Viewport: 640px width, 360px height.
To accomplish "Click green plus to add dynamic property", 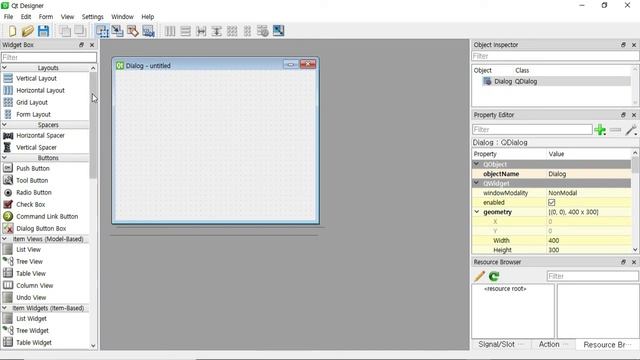I will coord(600,130).
